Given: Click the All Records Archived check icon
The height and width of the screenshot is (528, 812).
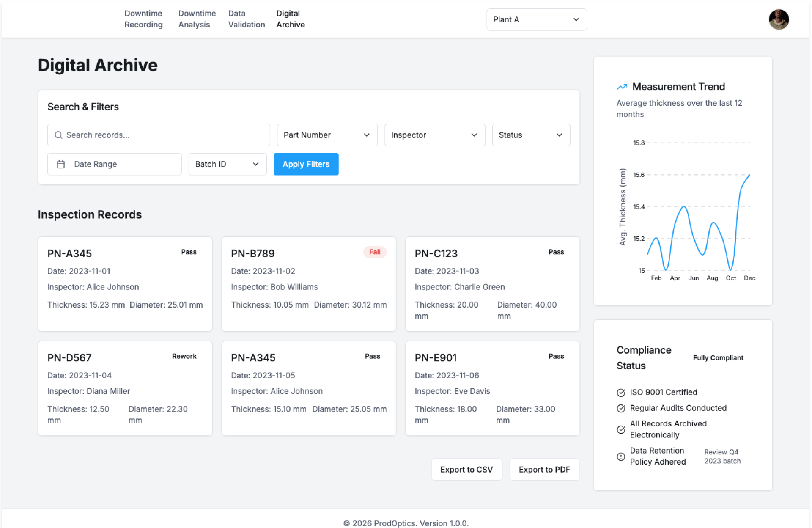Looking at the screenshot, I should 621,430.
